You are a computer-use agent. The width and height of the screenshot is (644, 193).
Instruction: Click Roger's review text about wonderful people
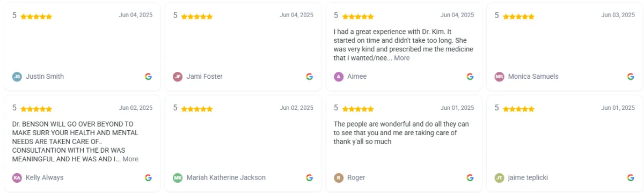pos(401,133)
